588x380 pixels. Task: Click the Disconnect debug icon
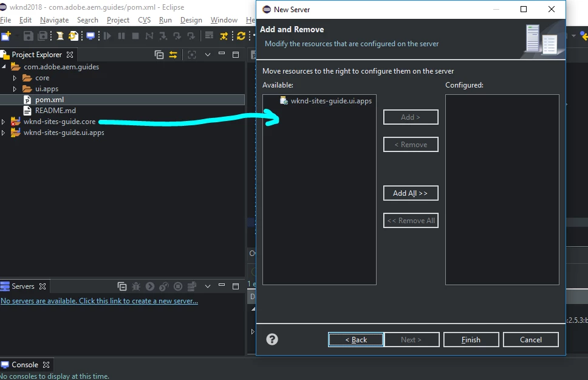click(149, 36)
